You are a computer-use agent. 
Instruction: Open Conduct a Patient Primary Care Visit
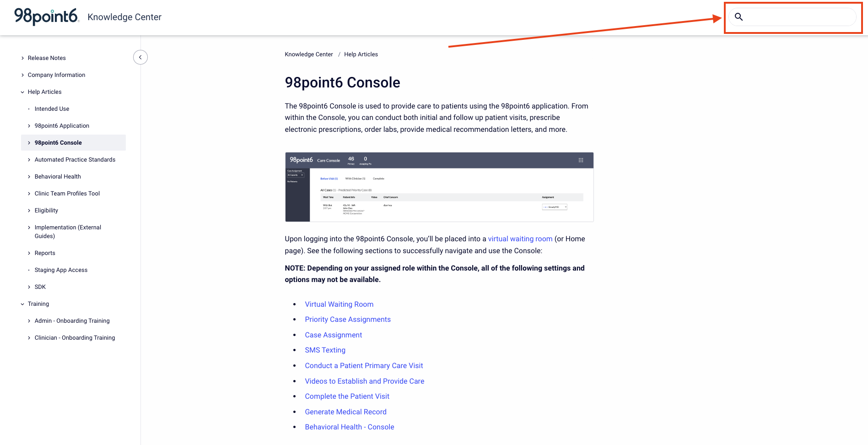(364, 366)
